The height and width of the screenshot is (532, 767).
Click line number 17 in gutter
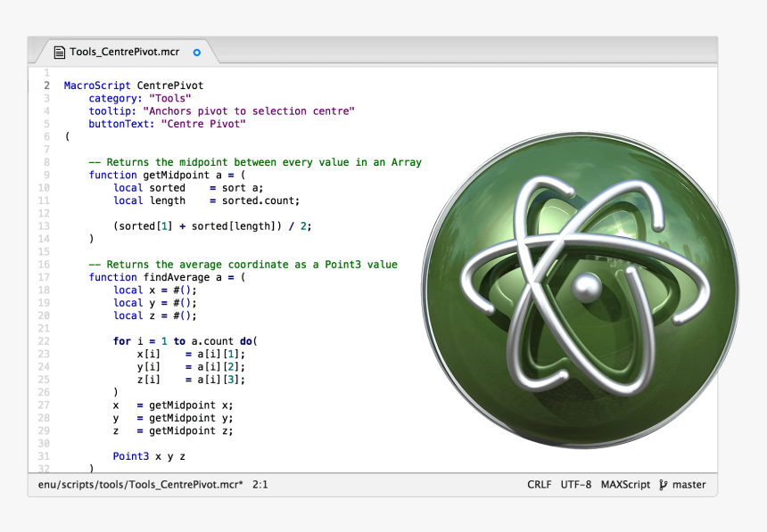pyautogui.click(x=44, y=277)
